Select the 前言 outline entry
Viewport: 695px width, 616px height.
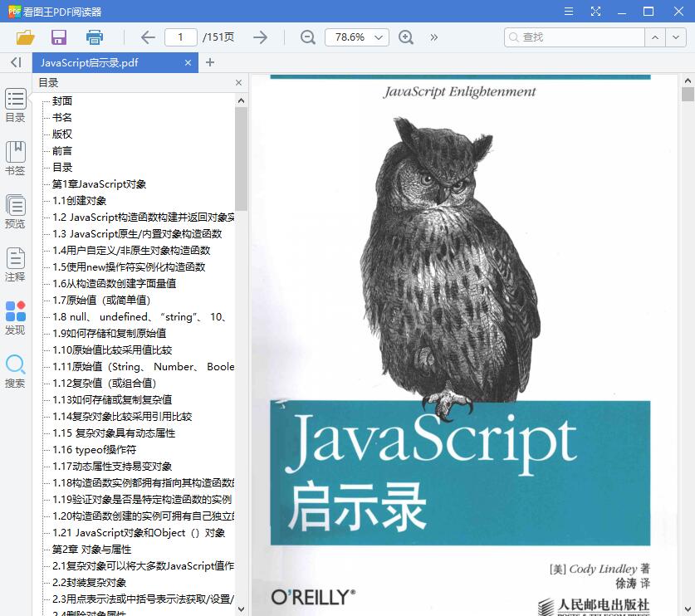pyautogui.click(x=62, y=150)
